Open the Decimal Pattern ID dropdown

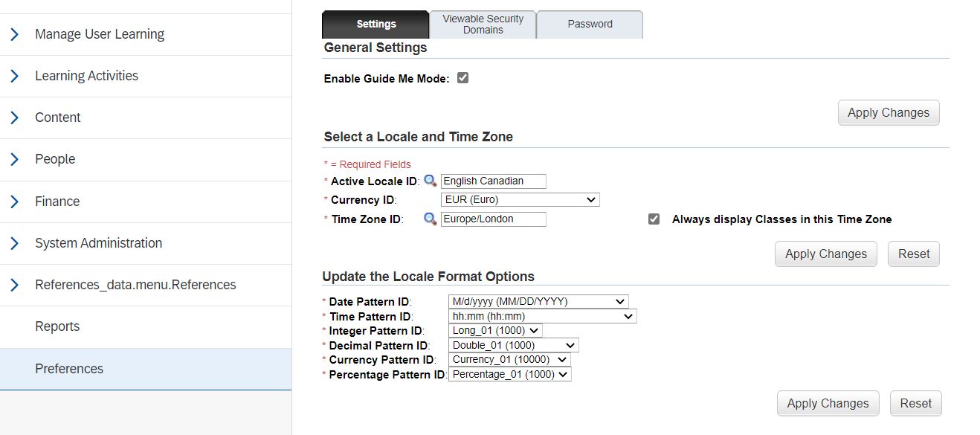coord(514,345)
